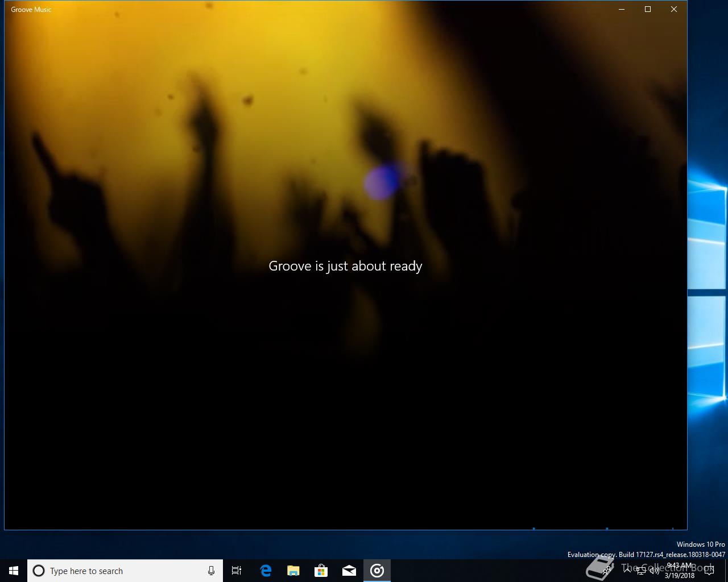Screen dimensions: 728x582
Task: Open the network status tray icon
Action: 641,571
